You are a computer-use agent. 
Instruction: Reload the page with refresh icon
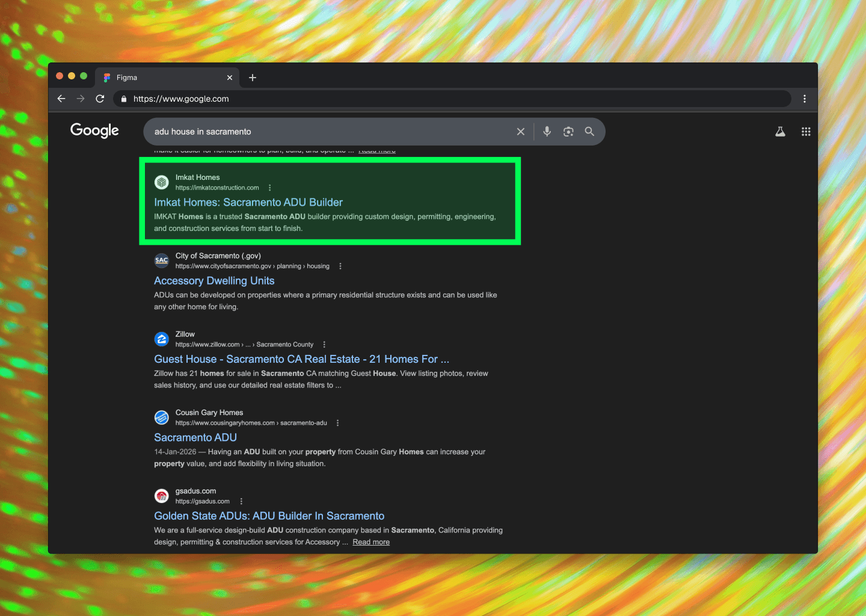[100, 99]
